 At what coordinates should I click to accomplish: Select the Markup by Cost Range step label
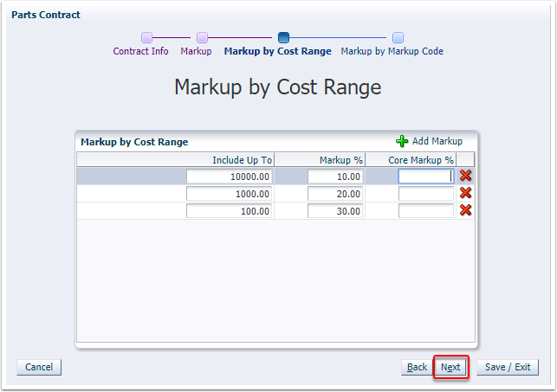tap(278, 51)
